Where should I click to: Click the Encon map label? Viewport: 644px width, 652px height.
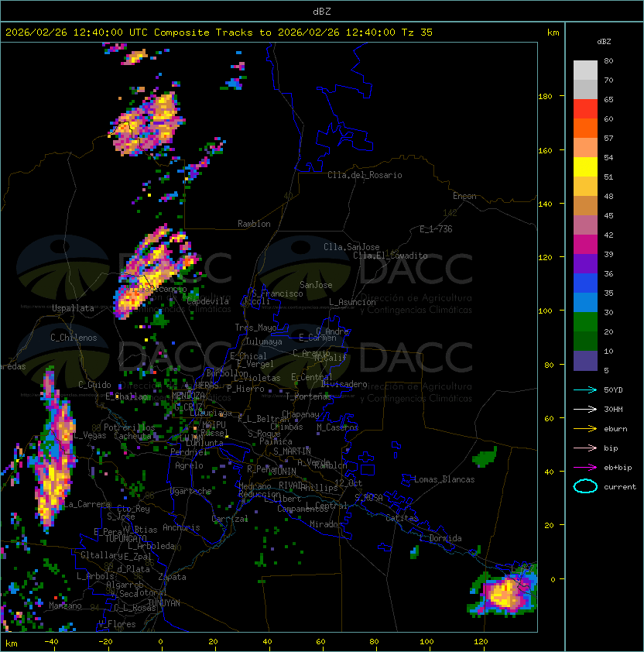[464, 196]
